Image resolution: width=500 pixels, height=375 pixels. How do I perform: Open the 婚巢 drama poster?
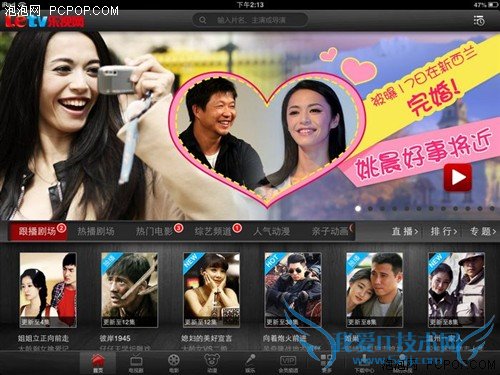375,290
